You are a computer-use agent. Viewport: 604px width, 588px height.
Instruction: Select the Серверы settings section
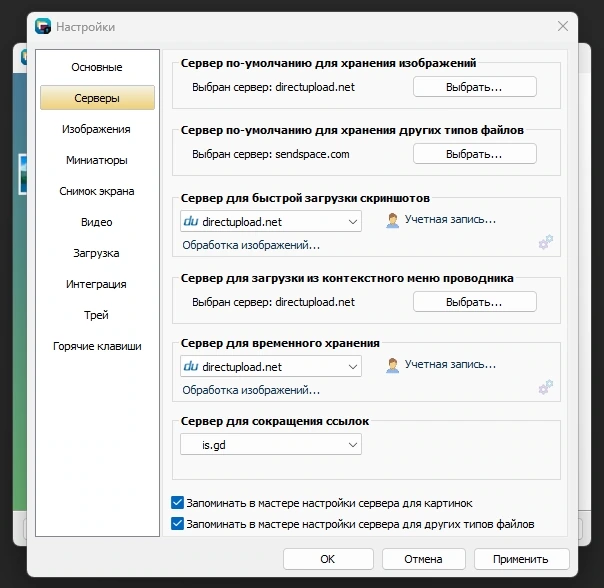[97, 98]
